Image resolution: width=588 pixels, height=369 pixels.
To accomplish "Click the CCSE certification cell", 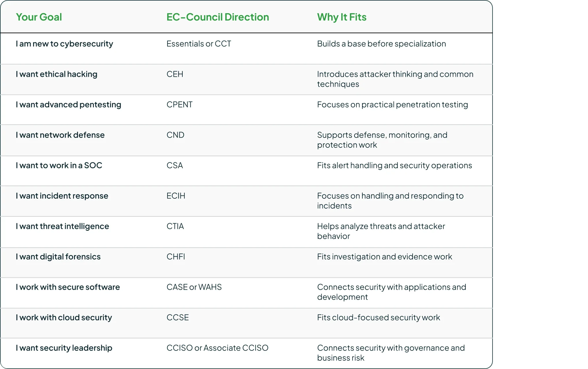I will pos(178,317).
